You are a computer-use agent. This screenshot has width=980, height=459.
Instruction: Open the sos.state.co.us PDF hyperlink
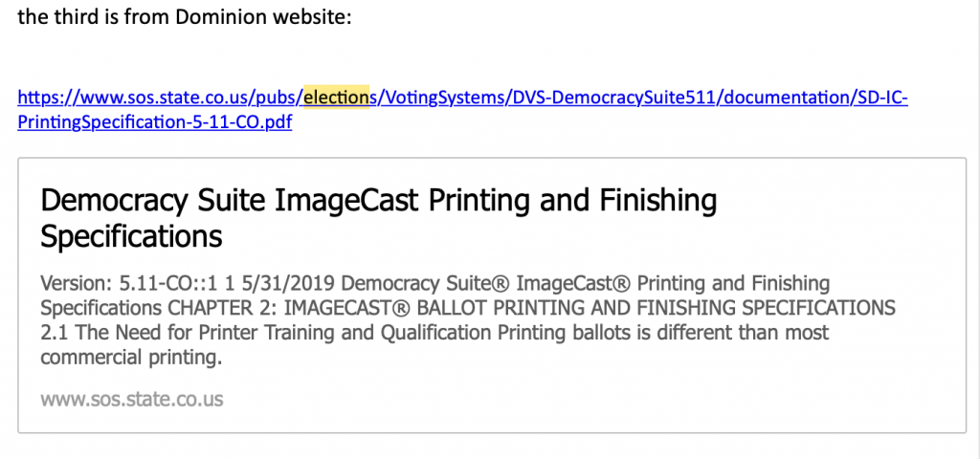click(x=459, y=98)
